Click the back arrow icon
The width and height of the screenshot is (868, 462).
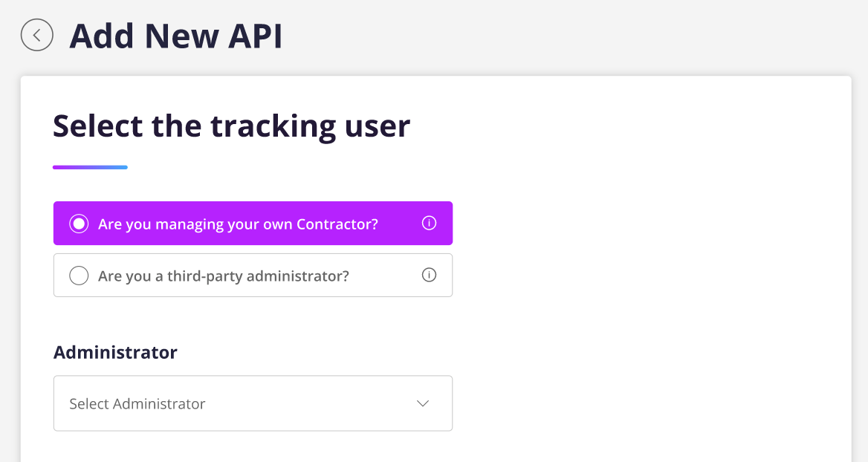pyautogui.click(x=37, y=35)
